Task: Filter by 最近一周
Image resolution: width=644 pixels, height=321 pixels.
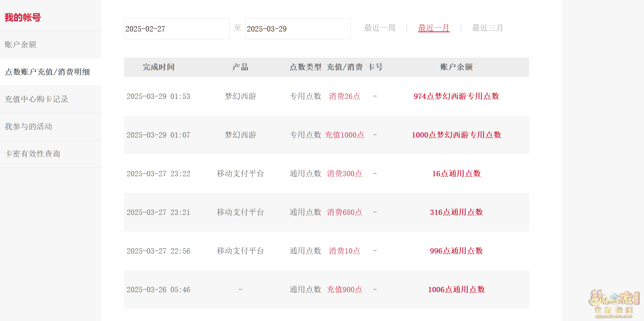Action: (x=380, y=28)
